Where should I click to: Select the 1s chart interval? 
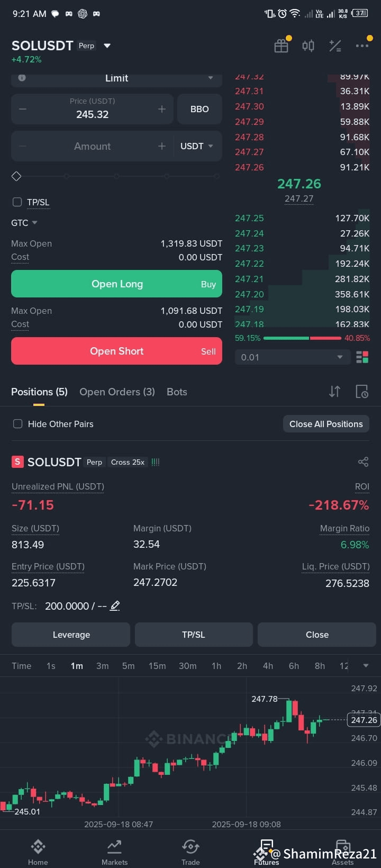click(x=51, y=666)
